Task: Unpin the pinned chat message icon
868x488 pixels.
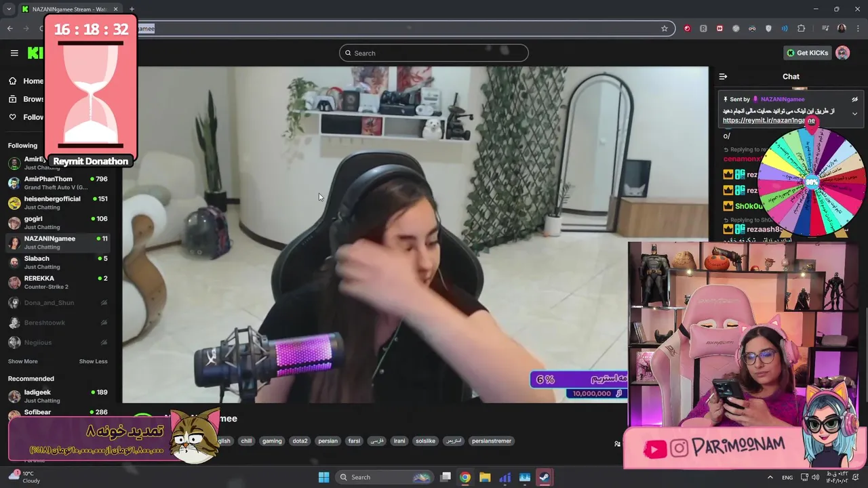Action: [854, 99]
